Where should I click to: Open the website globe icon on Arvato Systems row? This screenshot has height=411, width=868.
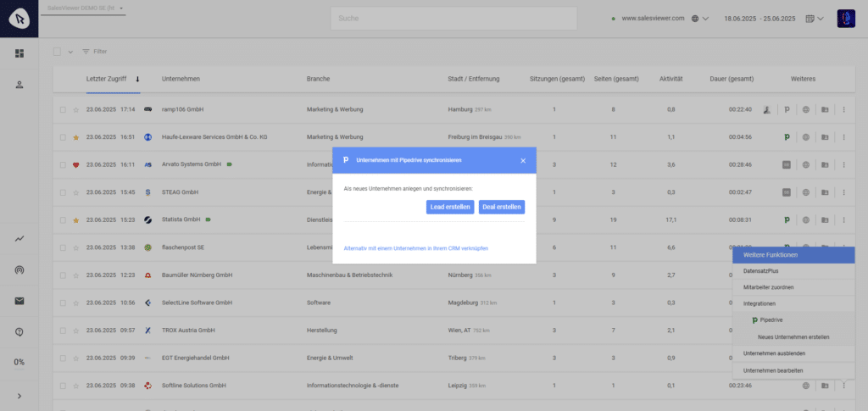tap(806, 165)
